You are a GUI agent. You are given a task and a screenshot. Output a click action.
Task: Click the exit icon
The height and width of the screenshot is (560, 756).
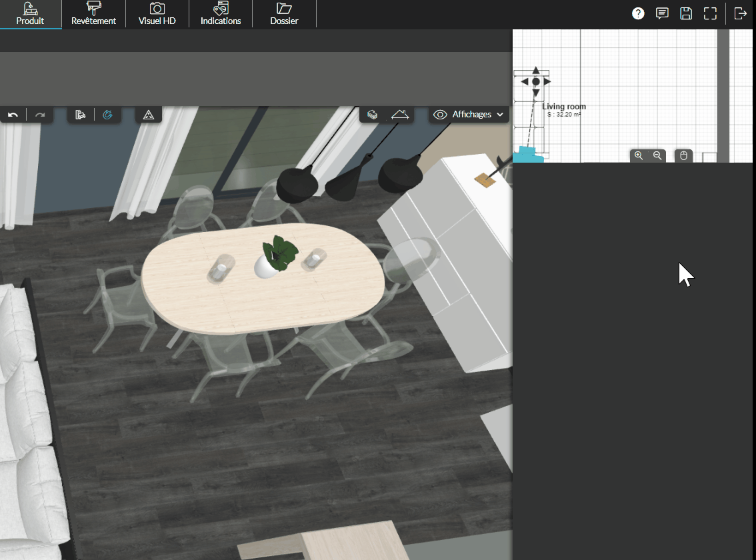pyautogui.click(x=740, y=13)
